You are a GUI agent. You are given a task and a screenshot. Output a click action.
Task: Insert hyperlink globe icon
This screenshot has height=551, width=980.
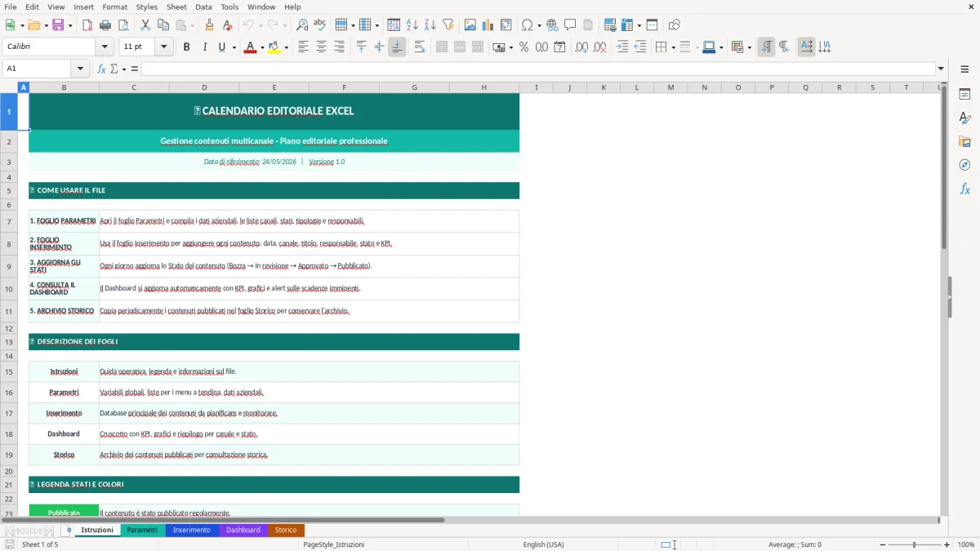pos(553,25)
